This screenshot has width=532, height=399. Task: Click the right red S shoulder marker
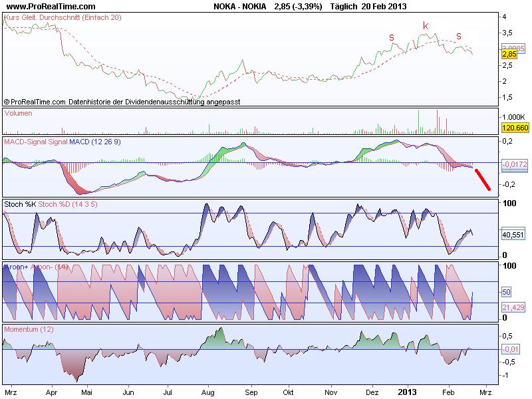click(x=459, y=37)
